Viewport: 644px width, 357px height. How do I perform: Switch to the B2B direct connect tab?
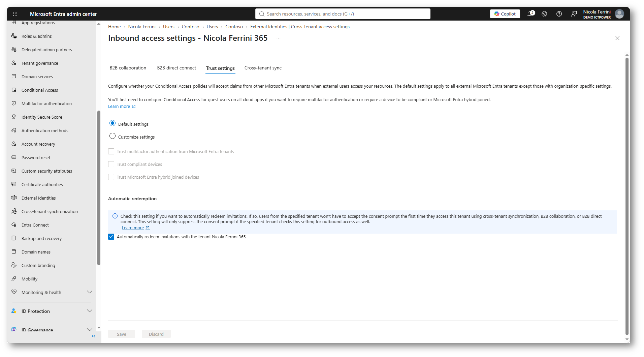click(x=176, y=68)
